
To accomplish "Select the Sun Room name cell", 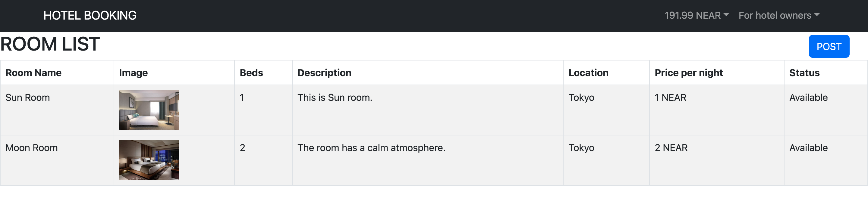I will pyautogui.click(x=57, y=110).
